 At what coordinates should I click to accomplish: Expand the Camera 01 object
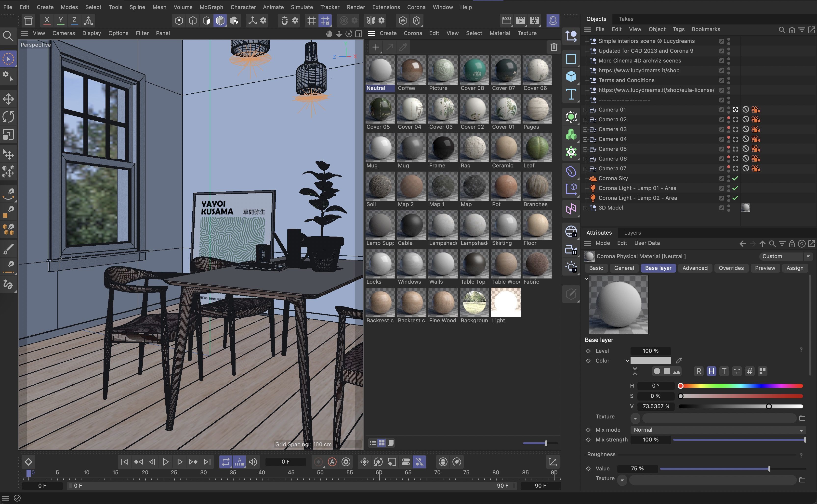coord(585,110)
